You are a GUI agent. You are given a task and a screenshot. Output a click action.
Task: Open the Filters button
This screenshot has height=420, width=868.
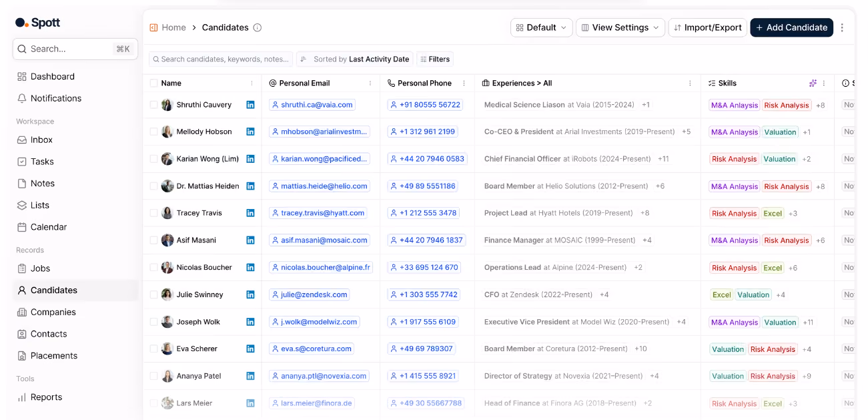434,59
